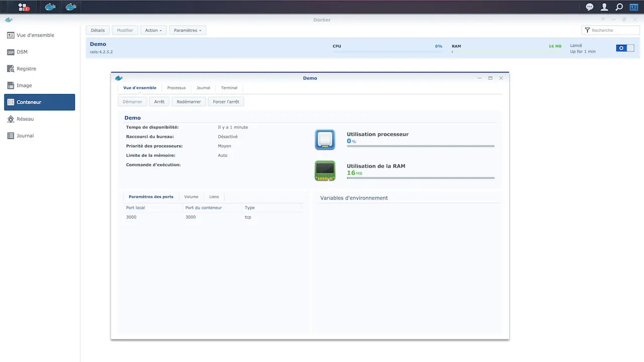Click the whale icon in Docker window title

tap(9, 20)
